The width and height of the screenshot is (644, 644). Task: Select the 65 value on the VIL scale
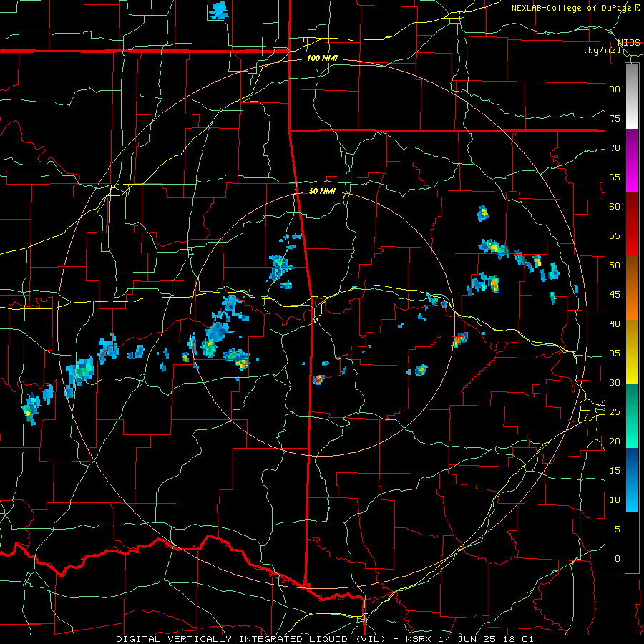pyautogui.click(x=615, y=177)
